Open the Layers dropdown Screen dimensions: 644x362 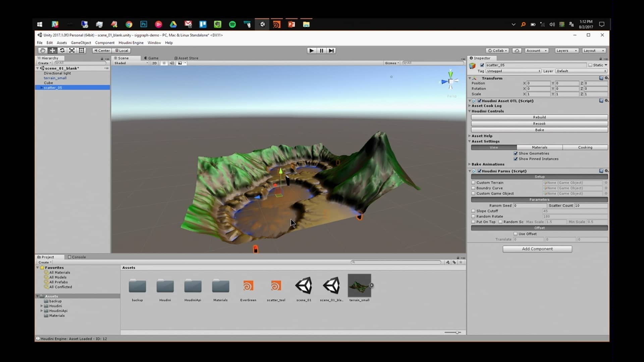[566, 50]
